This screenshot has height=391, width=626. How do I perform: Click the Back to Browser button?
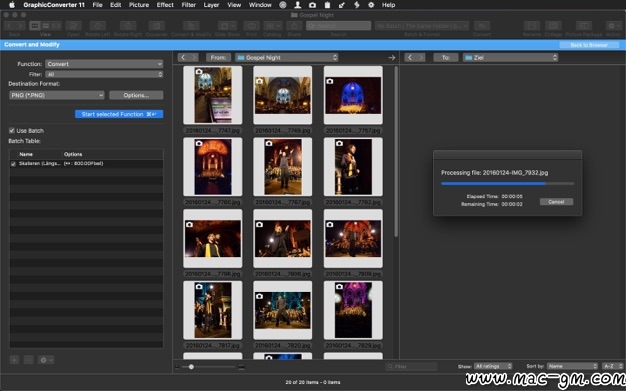pos(589,45)
